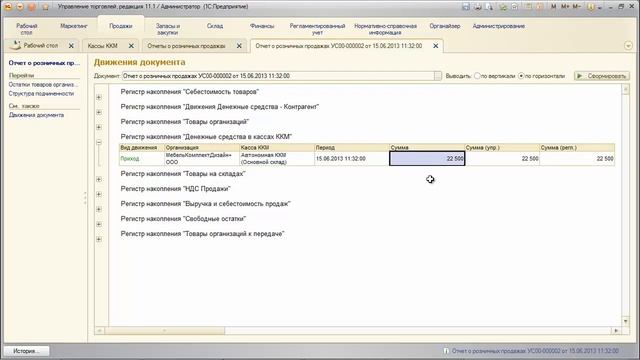The height and width of the screenshot is (360, 640).
Task: Open the Маркетинг section
Action: 74,26
